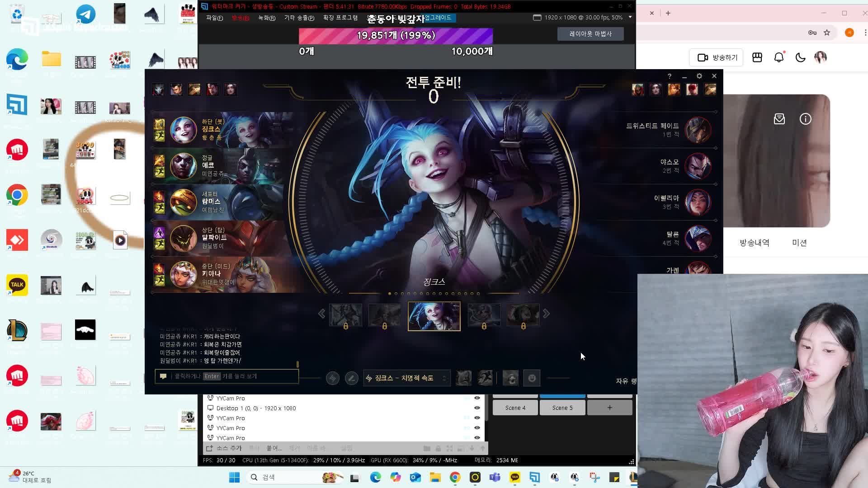Click Malphite's top lane champion portrait

click(x=183, y=239)
